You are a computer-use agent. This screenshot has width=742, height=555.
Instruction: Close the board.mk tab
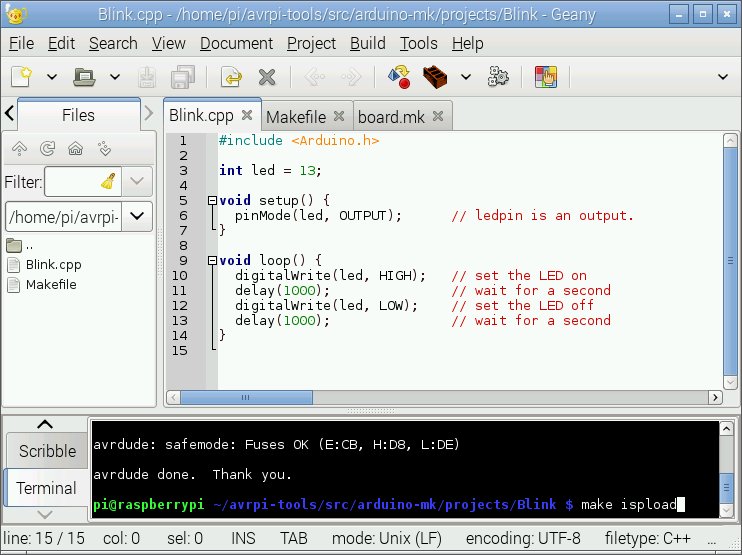tap(437, 116)
